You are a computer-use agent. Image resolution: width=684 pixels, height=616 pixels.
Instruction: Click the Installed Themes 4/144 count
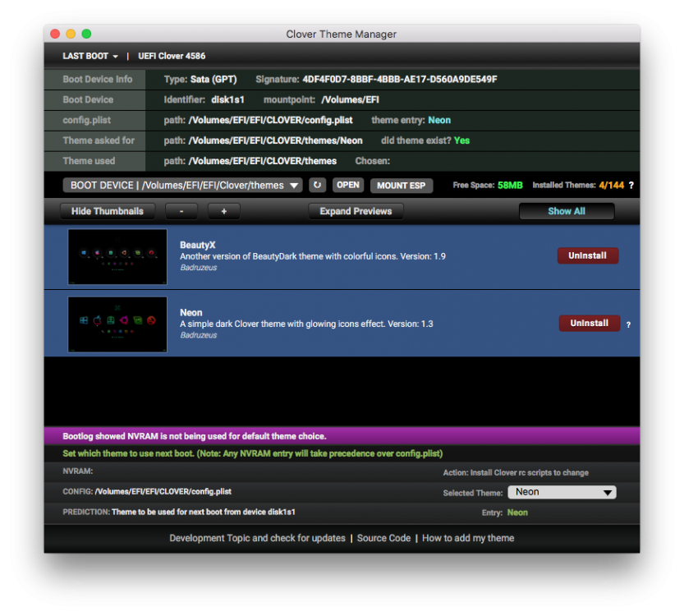(x=611, y=186)
